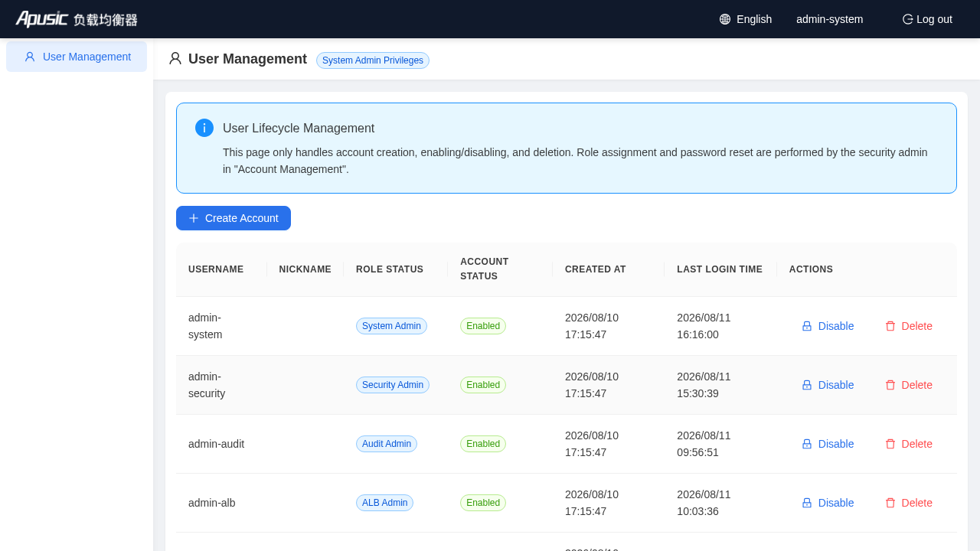Screen dimensions: 980x551
Task: Delete the admin-system account
Action: (909, 326)
